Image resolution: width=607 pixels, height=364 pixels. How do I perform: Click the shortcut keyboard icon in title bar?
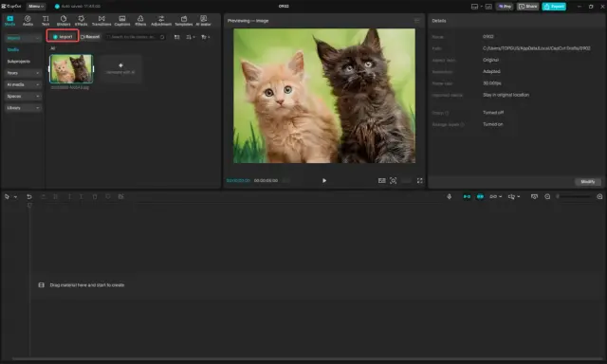point(488,7)
